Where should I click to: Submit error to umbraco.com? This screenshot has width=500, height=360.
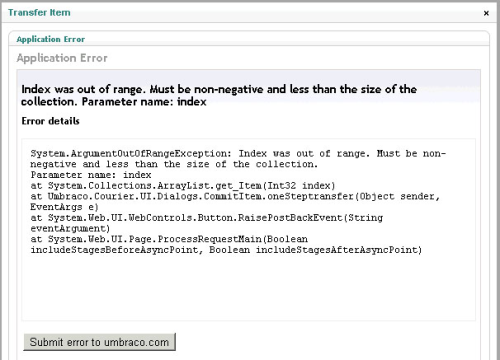99,342
